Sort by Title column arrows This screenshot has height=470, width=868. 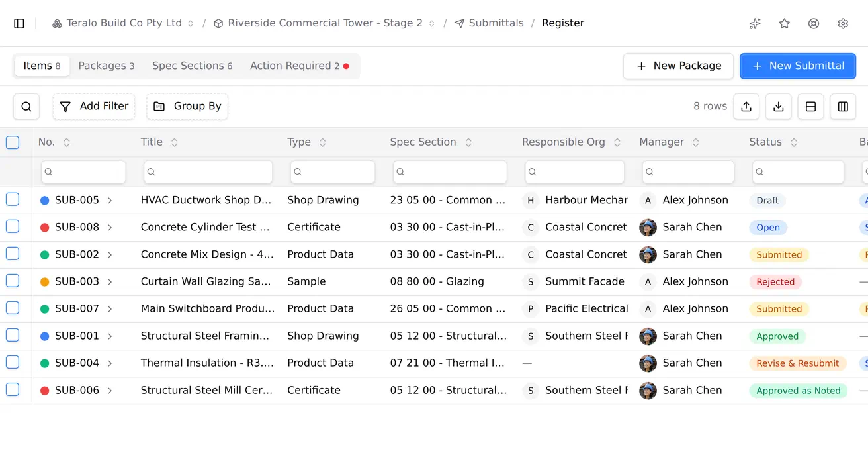click(x=175, y=142)
